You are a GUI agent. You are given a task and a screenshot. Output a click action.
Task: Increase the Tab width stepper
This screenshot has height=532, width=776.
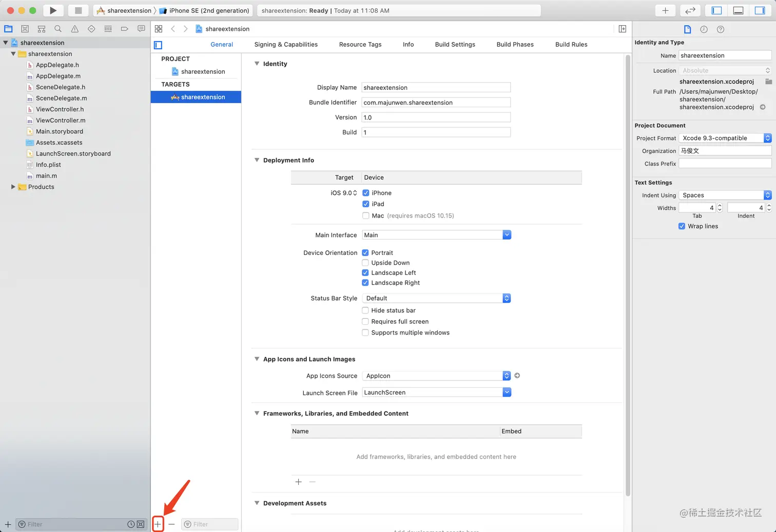coord(720,205)
